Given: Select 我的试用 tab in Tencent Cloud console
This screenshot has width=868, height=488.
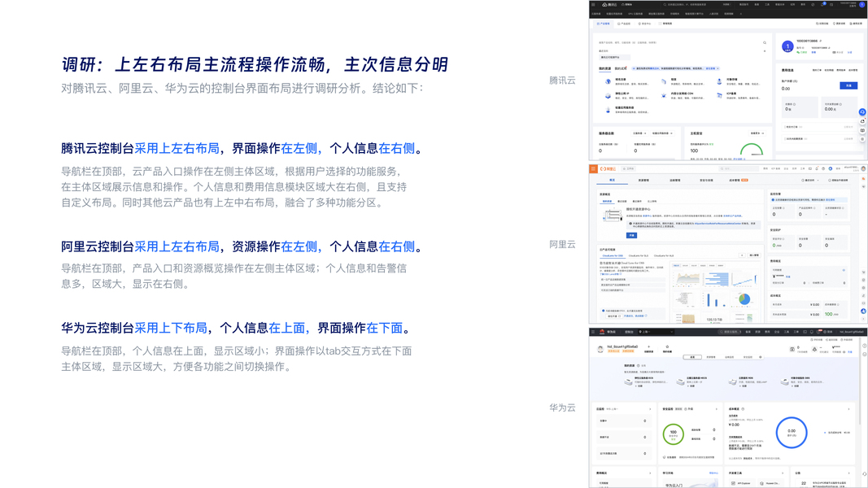Looking at the screenshot, I should 621,68.
